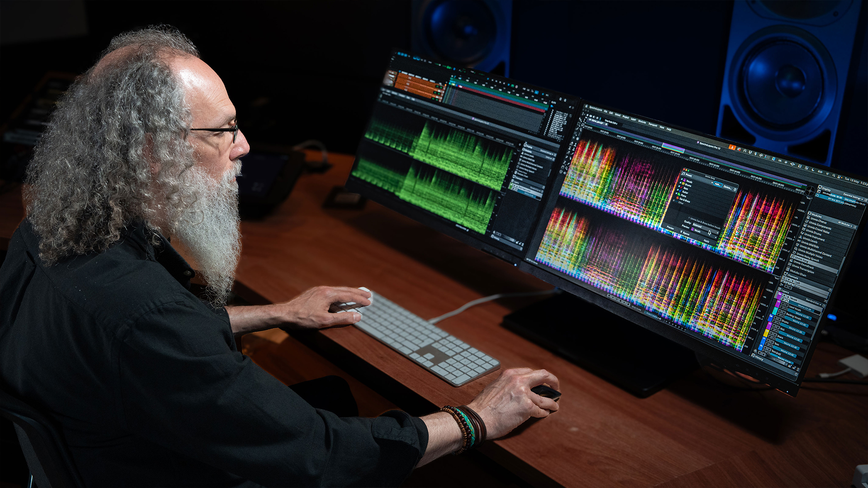Click the macOS Spotlight search icon
The height and width of the screenshot is (488, 868).
tap(834, 175)
